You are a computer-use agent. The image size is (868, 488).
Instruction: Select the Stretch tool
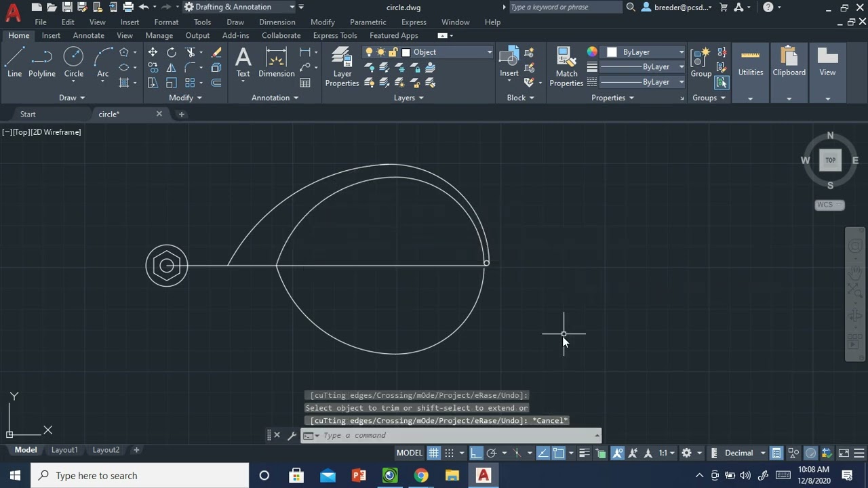pyautogui.click(x=153, y=83)
